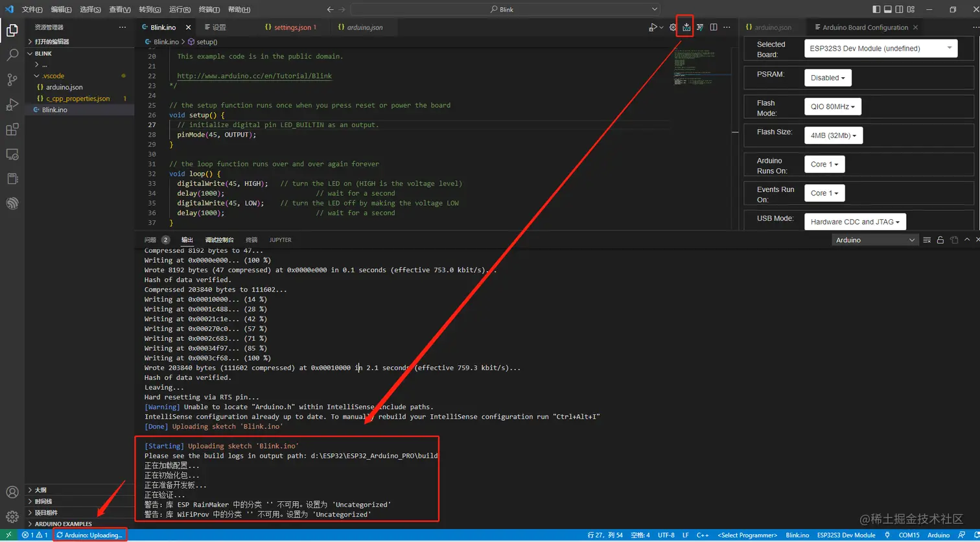Expand the 打开的编辑器 section
The image size is (980, 542).
tap(80, 41)
